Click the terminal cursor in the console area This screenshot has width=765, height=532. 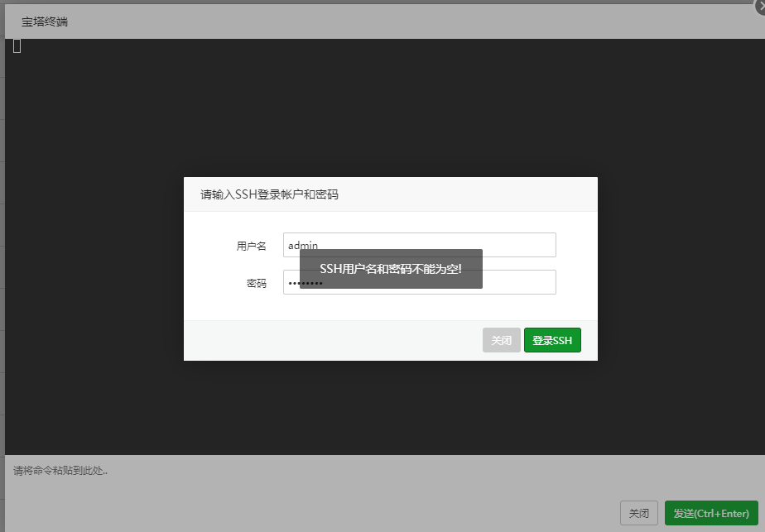16,46
